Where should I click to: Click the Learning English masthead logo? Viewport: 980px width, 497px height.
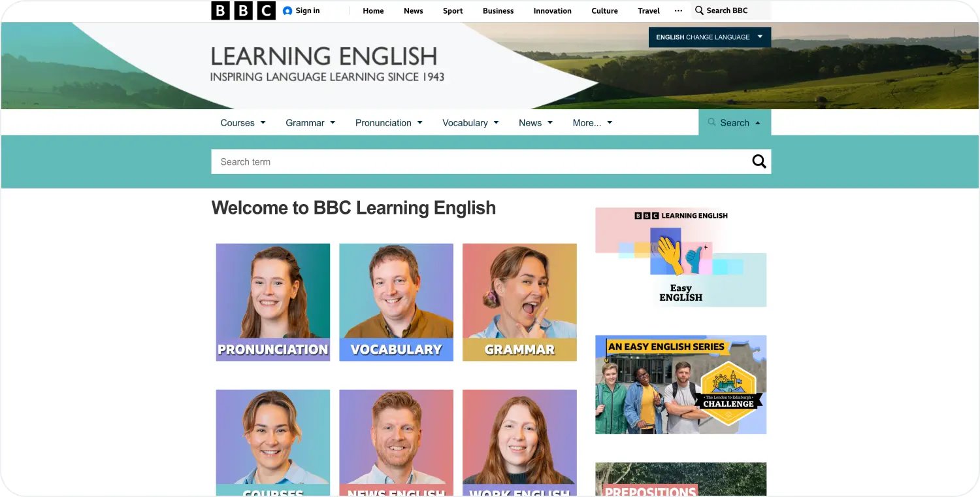coord(325,64)
